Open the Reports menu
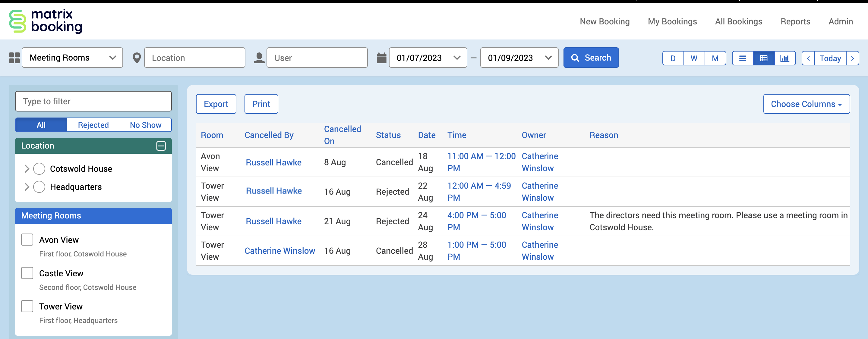Image resolution: width=868 pixels, height=339 pixels. 795,21
